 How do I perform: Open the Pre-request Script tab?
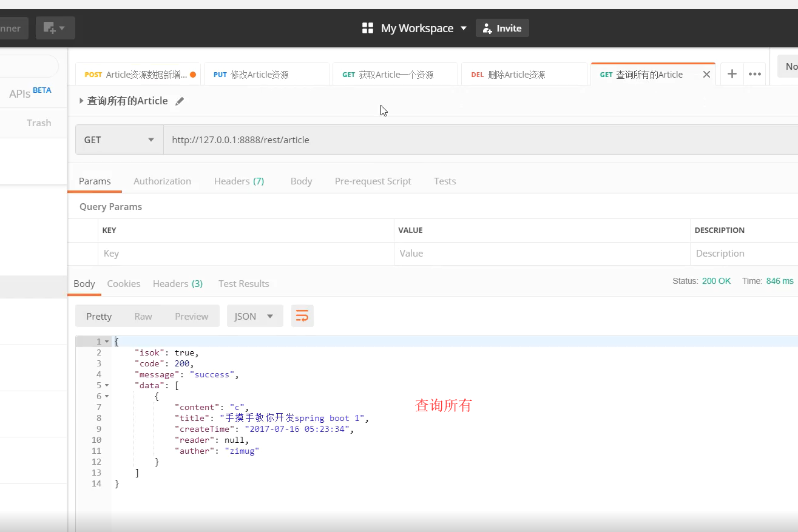click(x=373, y=181)
